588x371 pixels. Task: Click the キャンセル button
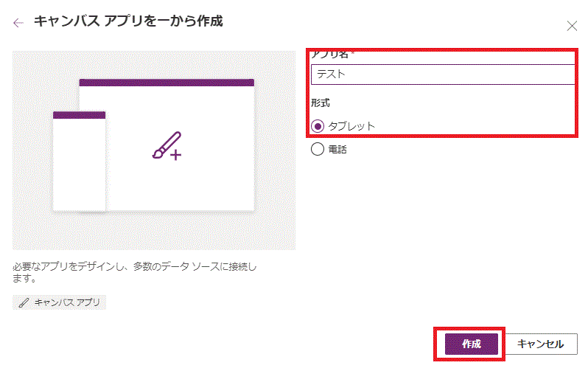click(541, 344)
